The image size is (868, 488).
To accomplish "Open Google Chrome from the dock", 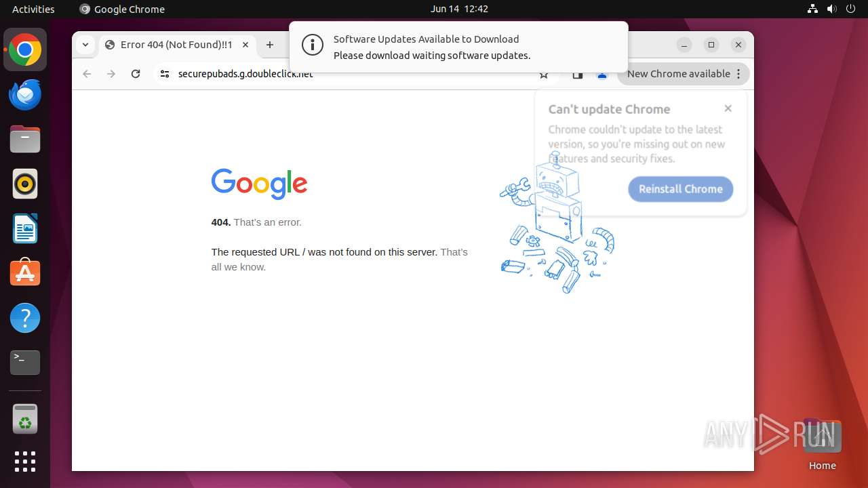I will [x=25, y=50].
